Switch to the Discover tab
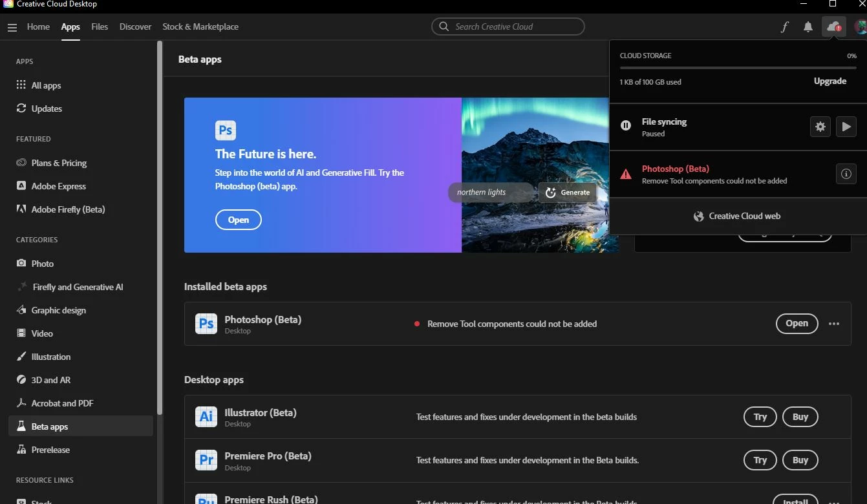 (135, 26)
